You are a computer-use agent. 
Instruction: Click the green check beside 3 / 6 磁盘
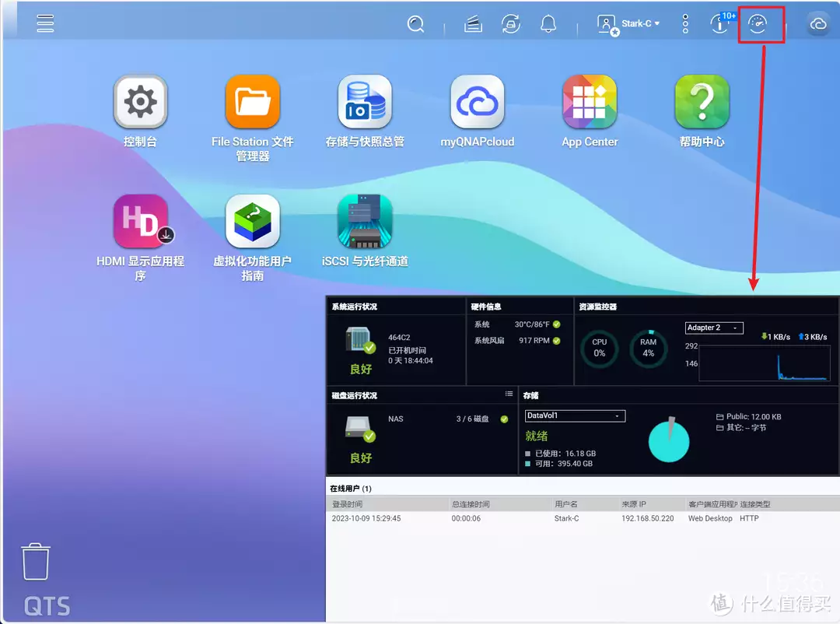pyautogui.click(x=504, y=419)
